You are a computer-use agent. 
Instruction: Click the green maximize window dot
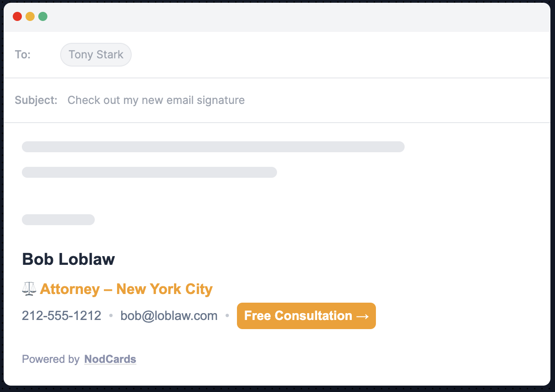point(43,17)
